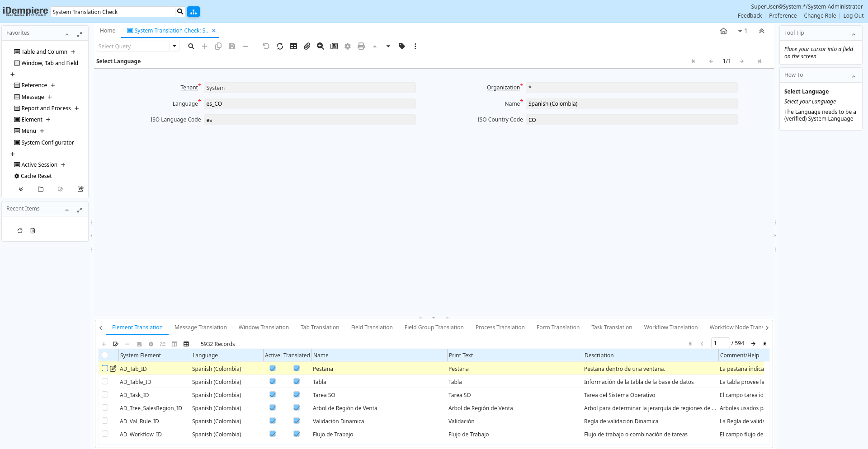Click the Log Out link
The image size is (868, 449).
[853, 16]
